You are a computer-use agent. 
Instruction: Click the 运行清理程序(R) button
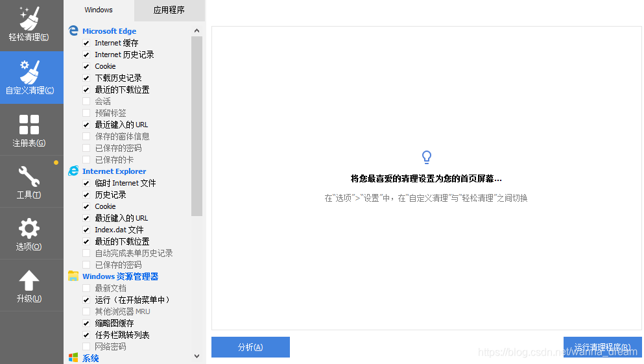pos(602,347)
